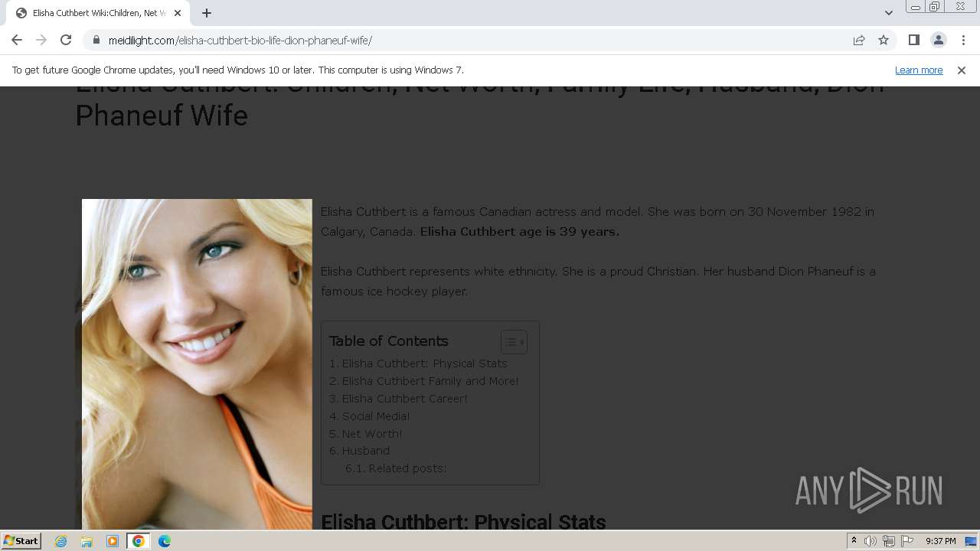The height and width of the screenshot is (551, 980).
Task: Open the volume control in tray
Action: pos(871,541)
